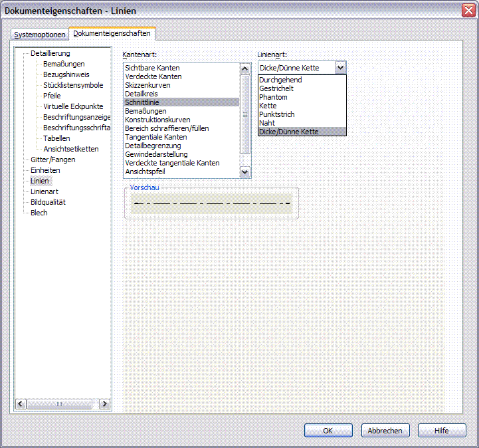Open Beschriftungsschriftart tree node
This screenshot has width=479, height=448.
(x=76, y=128)
